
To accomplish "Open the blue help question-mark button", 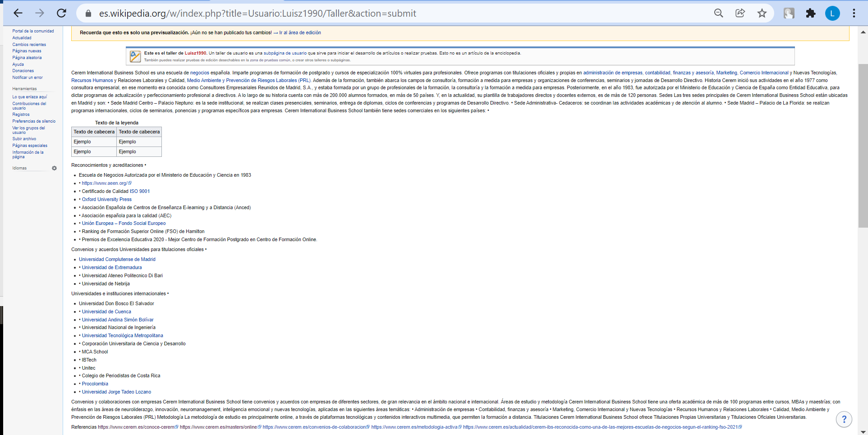I will [x=844, y=419].
